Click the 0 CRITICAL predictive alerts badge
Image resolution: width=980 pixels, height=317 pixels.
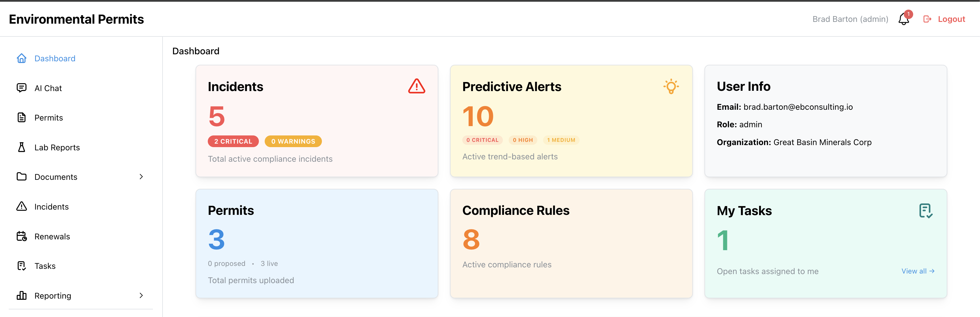pos(482,140)
